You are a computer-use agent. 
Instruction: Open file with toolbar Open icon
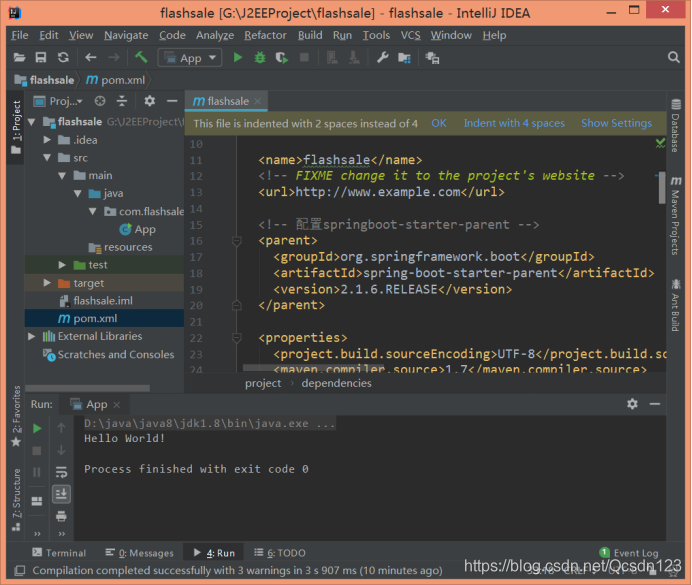(x=19, y=57)
